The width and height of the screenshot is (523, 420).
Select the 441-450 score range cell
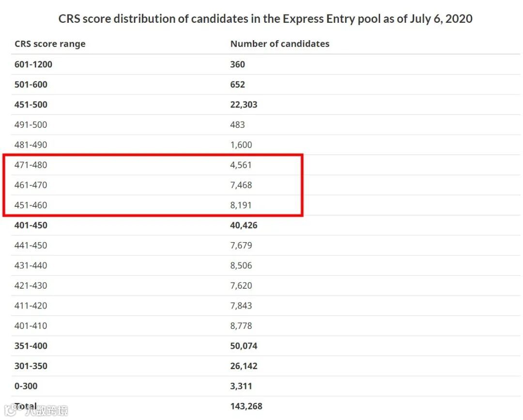point(31,245)
